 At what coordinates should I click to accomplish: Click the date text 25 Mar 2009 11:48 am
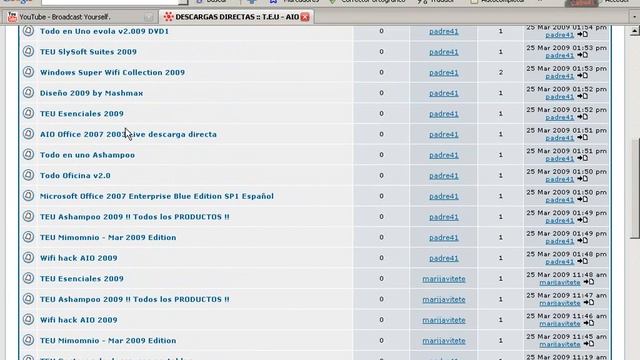tap(567, 275)
